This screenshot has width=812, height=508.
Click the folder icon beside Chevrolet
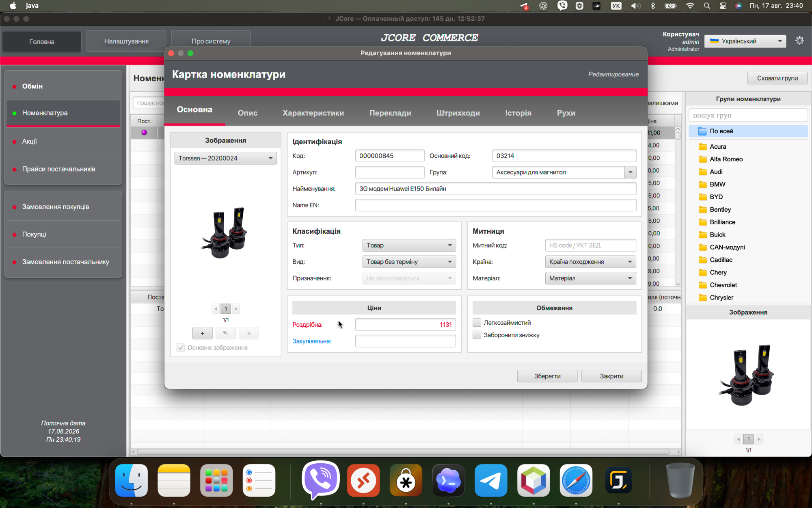703,285
